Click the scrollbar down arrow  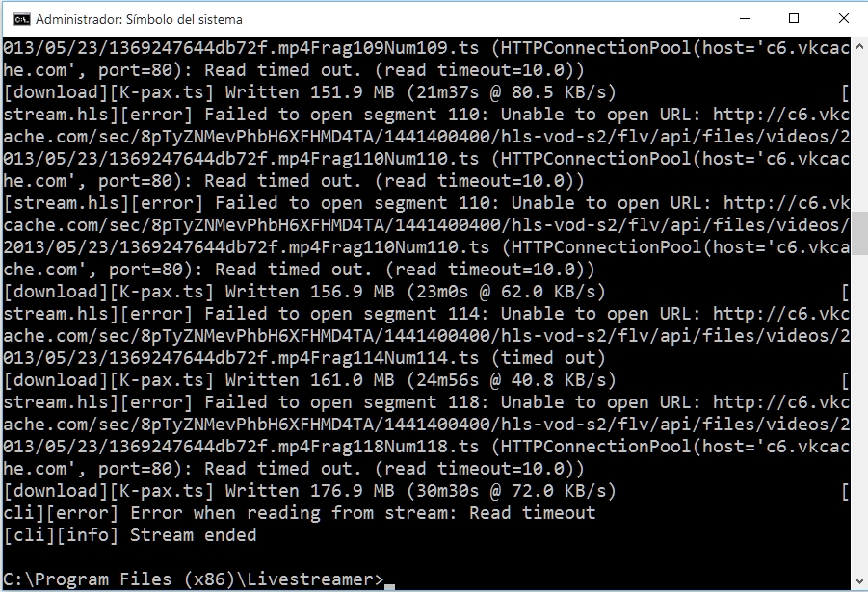[859, 581]
